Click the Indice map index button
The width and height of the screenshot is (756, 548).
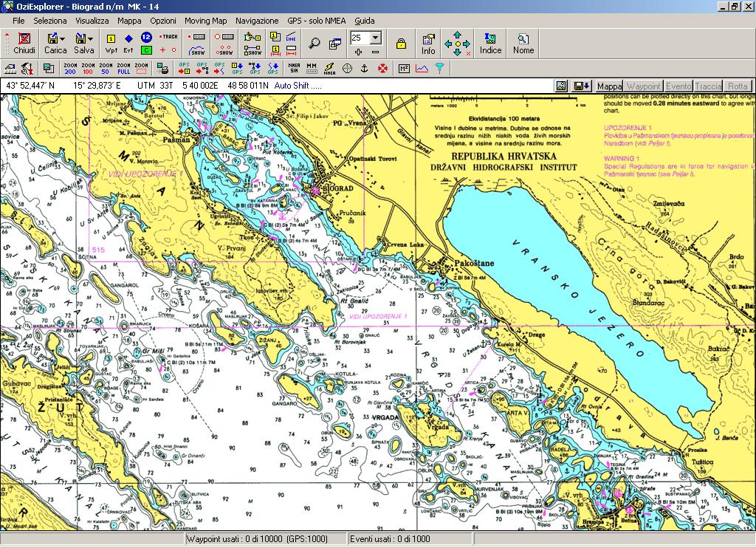point(490,44)
